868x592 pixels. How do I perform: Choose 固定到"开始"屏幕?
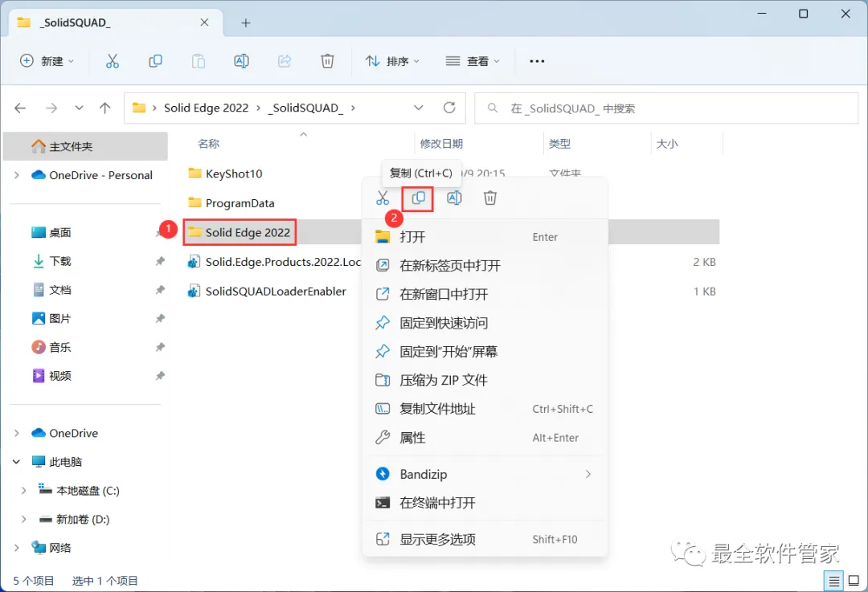click(x=485, y=352)
